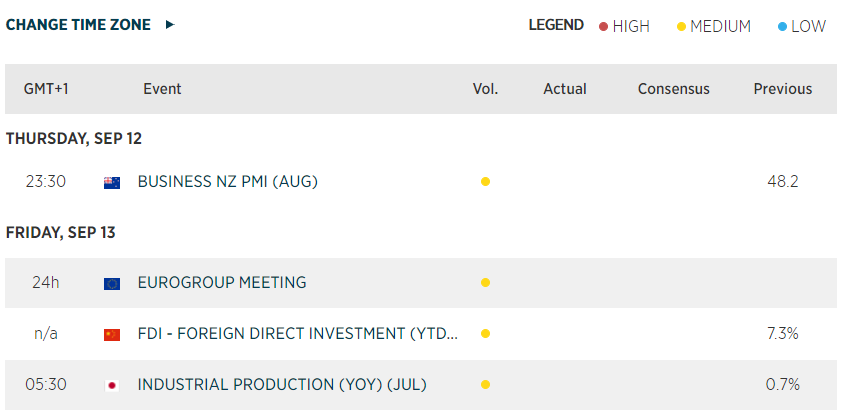The image size is (841, 413).
Task: Click the red High legend dot
Action: click(x=603, y=27)
